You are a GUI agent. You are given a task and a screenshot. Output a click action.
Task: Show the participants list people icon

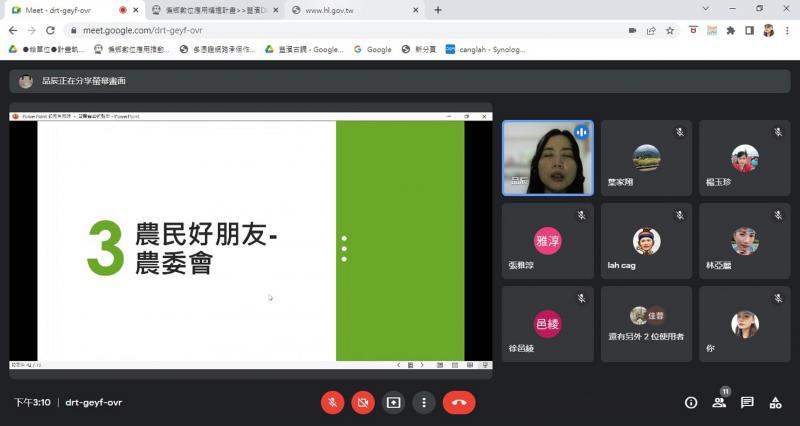[x=719, y=403]
